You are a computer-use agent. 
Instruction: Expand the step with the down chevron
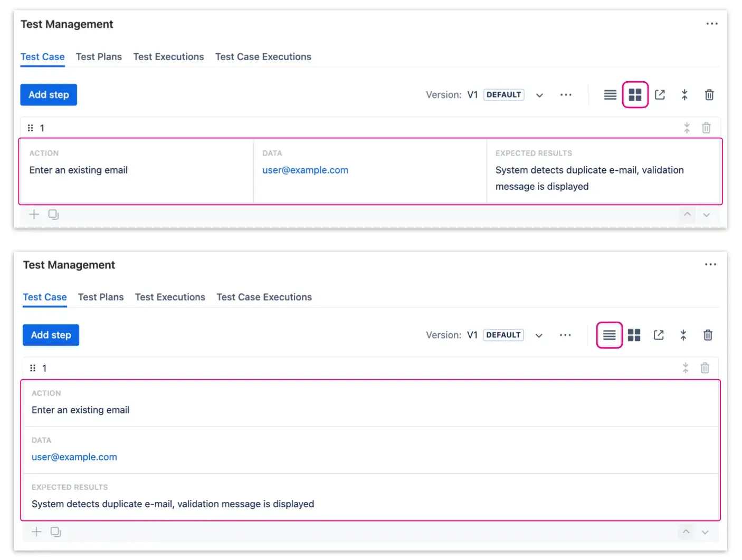[x=707, y=215]
